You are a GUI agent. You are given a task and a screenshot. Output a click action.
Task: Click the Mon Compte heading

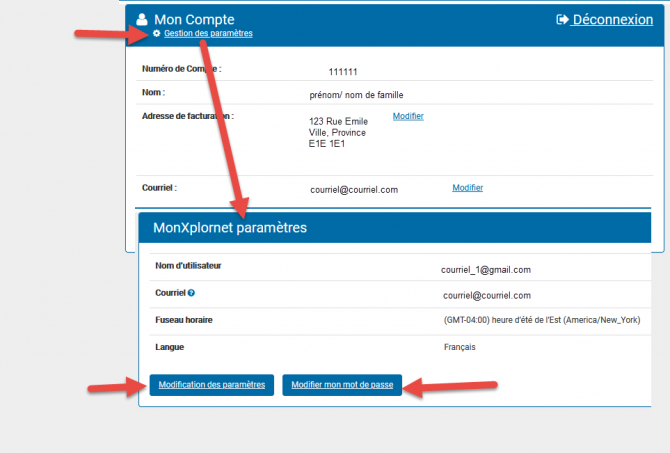[194, 20]
